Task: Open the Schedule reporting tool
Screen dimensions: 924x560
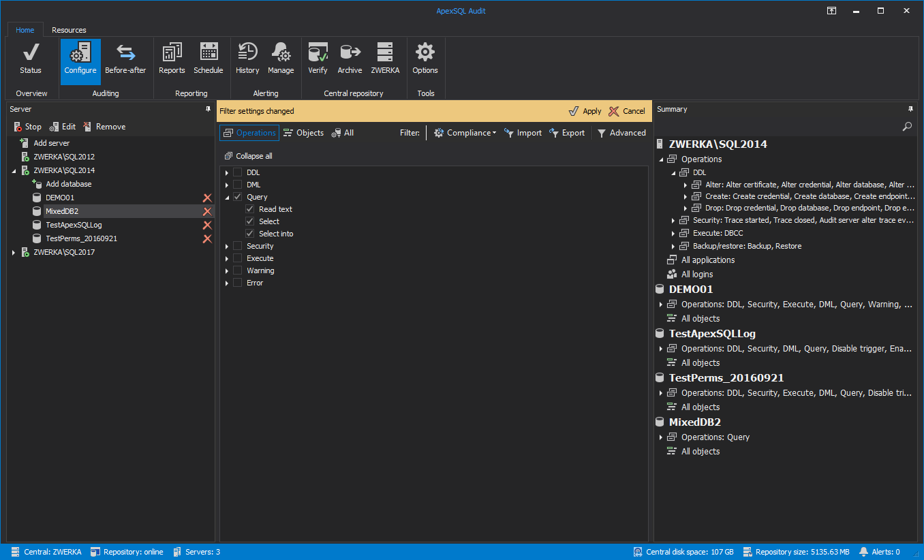Action: click(x=209, y=59)
